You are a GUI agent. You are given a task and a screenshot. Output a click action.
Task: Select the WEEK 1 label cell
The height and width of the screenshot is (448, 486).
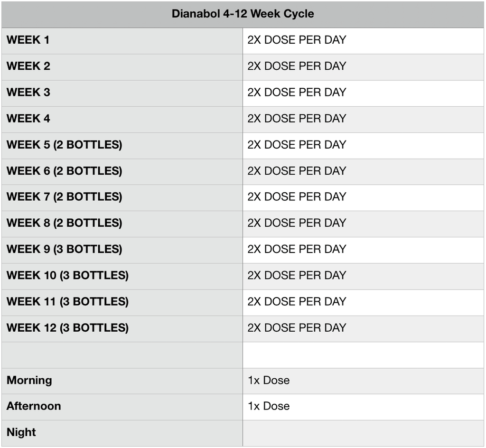point(28,40)
